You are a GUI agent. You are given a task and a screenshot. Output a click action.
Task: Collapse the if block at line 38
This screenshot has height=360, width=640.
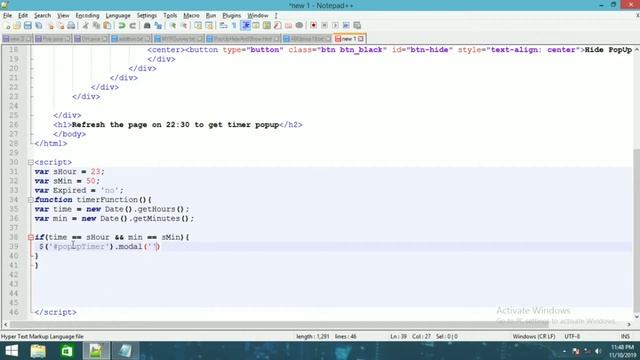[31, 237]
